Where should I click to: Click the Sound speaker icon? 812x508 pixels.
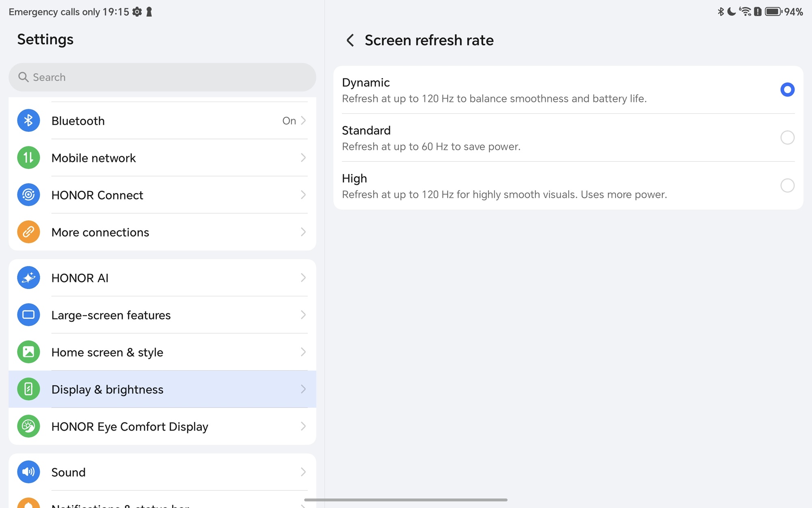tap(28, 472)
